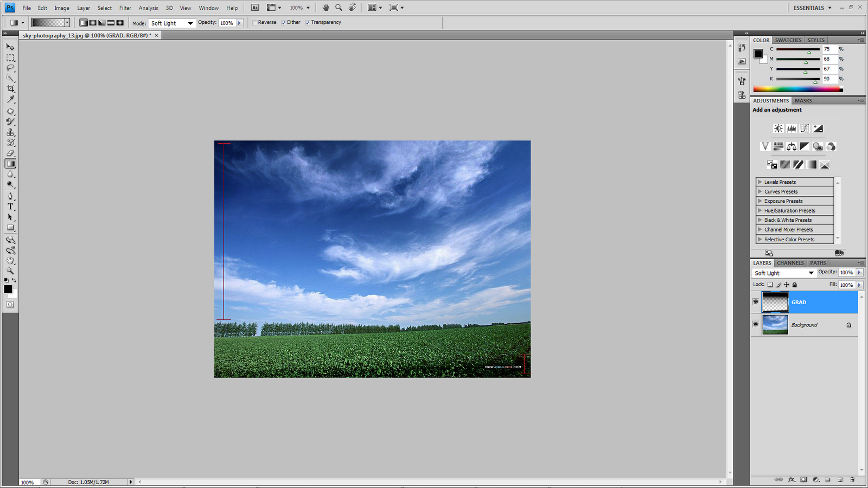Toggle lock all for layer

(x=795, y=285)
